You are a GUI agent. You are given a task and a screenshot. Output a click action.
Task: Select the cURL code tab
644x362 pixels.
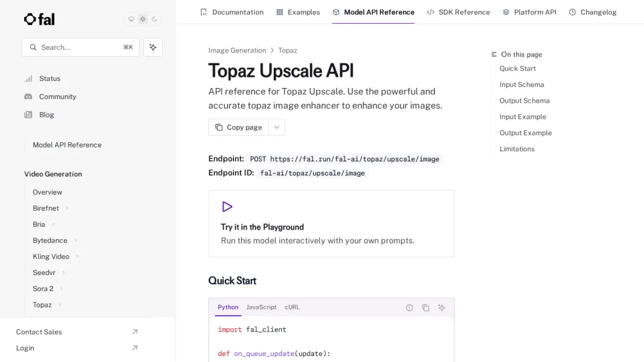[292, 307]
